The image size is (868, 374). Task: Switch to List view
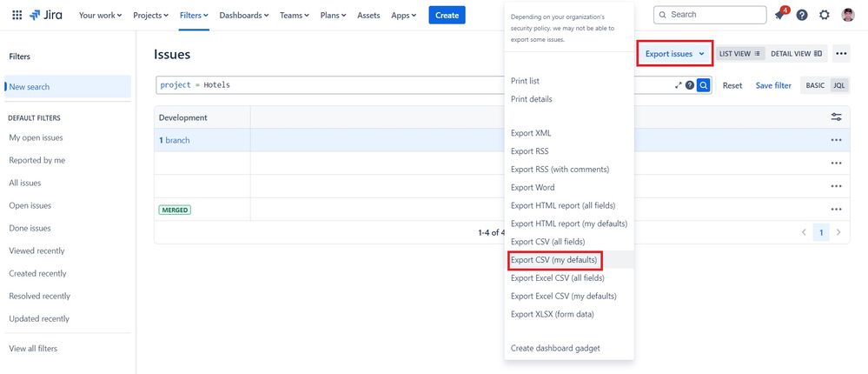(x=739, y=54)
